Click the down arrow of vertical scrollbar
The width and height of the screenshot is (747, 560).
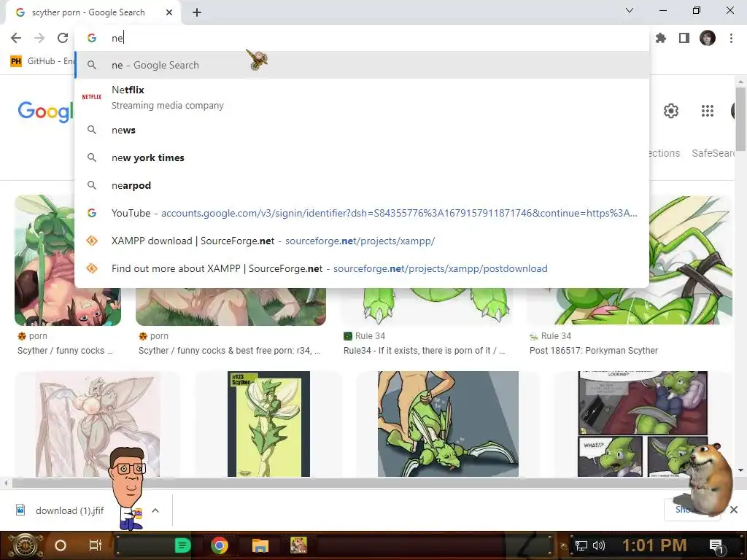[x=740, y=470]
